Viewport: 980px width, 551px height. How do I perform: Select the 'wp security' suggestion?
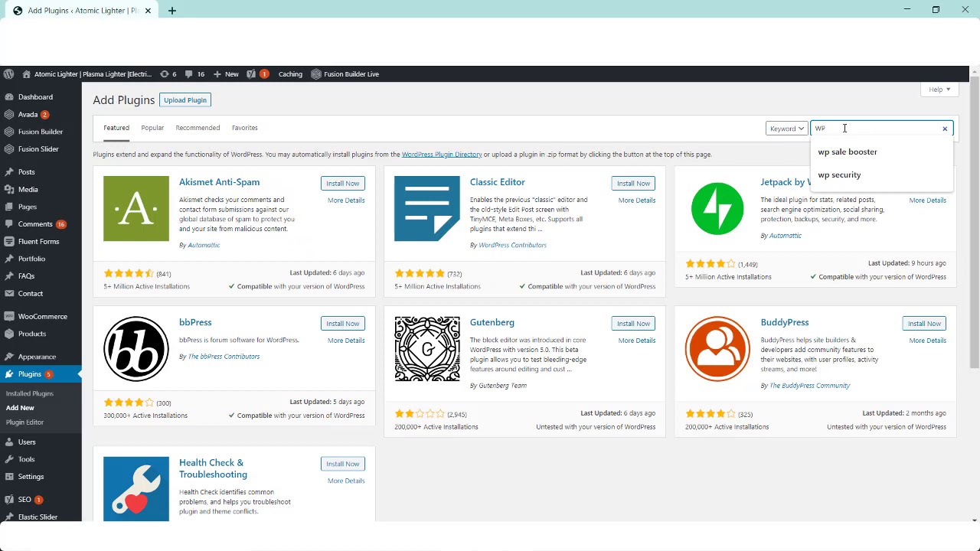coord(839,175)
